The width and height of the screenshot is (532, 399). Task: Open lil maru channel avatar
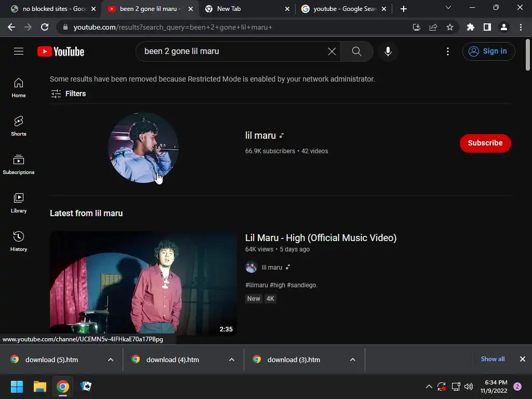[143, 148]
